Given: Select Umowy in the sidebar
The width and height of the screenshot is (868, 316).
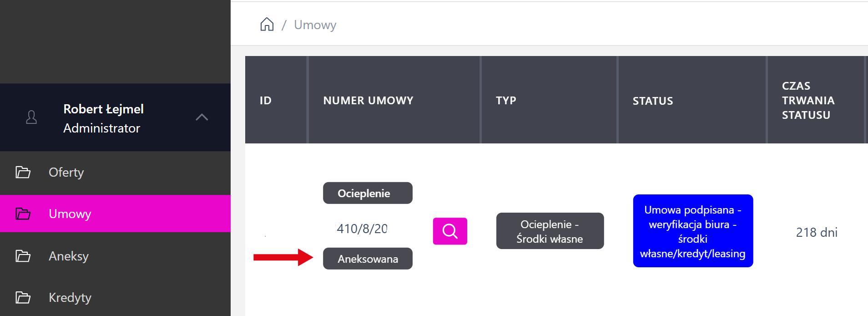Looking at the screenshot, I should pos(70,214).
